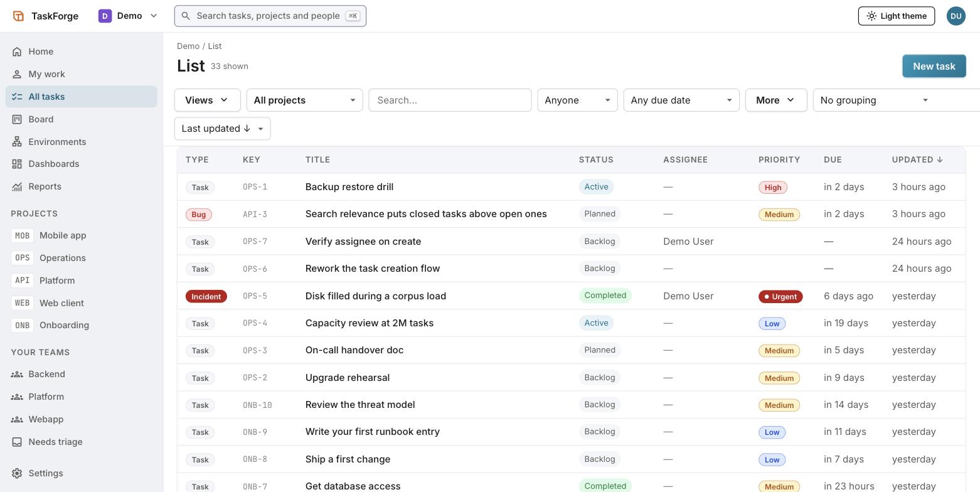Open the Mobile app project
Image resolution: width=980 pixels, height=492 pixels.
click(82, 235)
